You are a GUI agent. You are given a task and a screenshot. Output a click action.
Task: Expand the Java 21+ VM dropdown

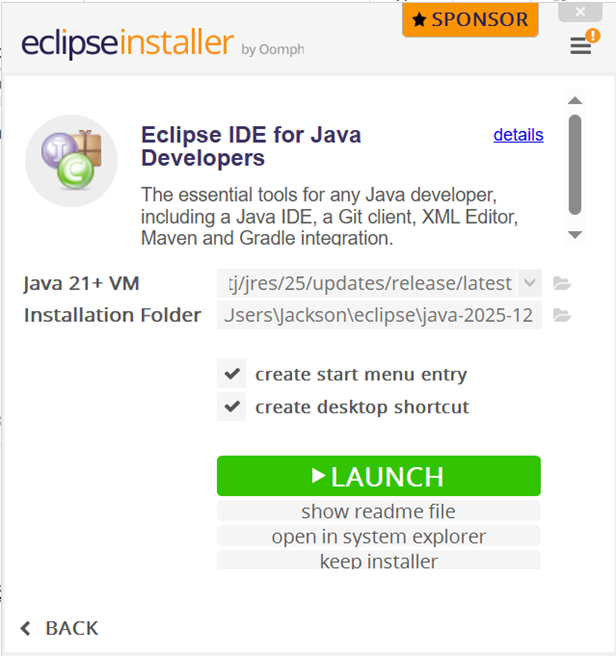(529, 283)
